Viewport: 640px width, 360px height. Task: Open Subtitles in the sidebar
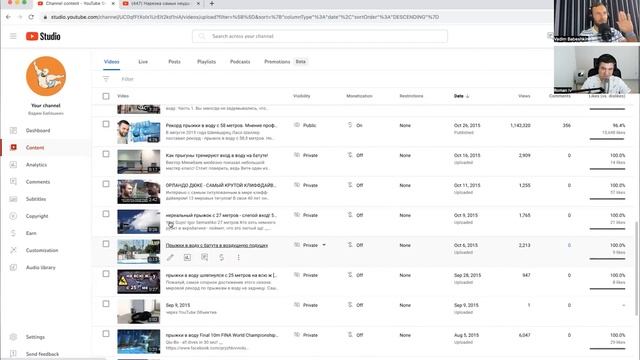(36, 199)
